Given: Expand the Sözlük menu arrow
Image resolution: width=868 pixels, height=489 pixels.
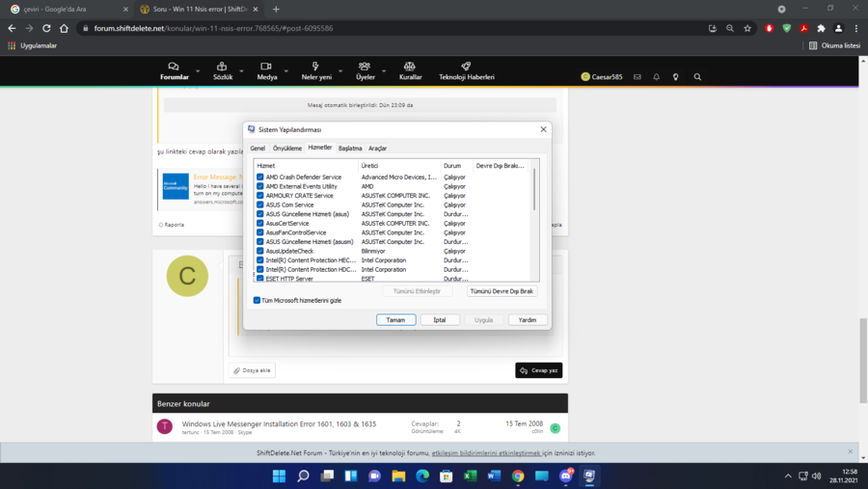Looking at the screenshot, I should click(241, 71).
